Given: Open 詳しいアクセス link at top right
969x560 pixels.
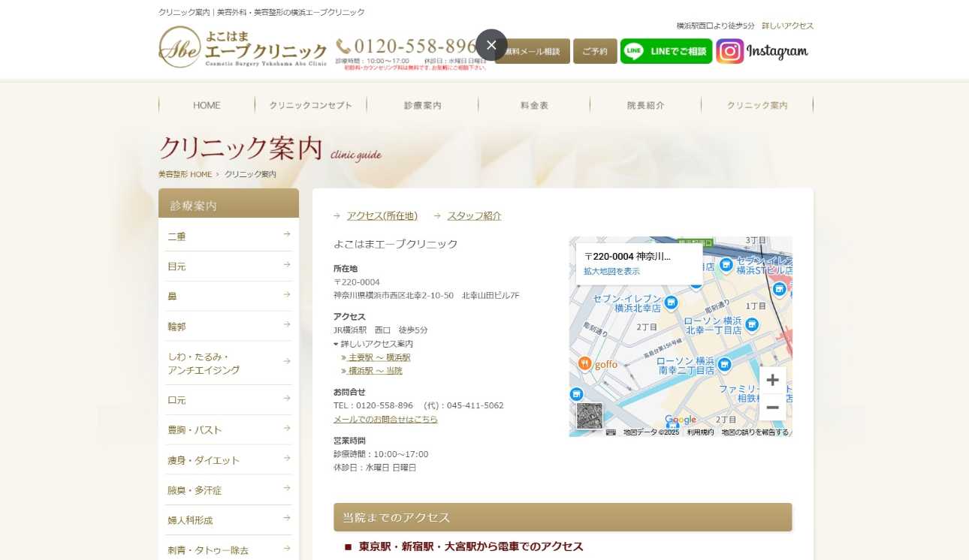Looking at the screenshot, I should [x=787, y=26].
